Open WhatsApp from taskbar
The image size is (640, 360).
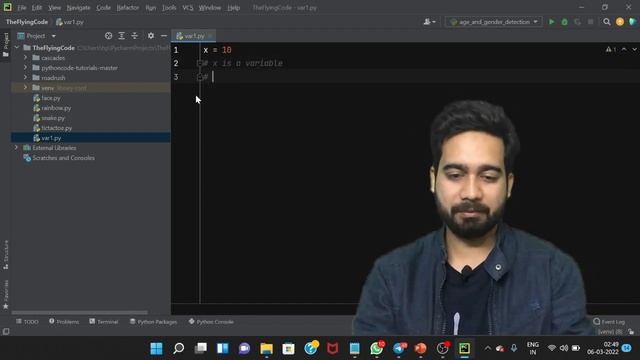click(x=376, y=348)
